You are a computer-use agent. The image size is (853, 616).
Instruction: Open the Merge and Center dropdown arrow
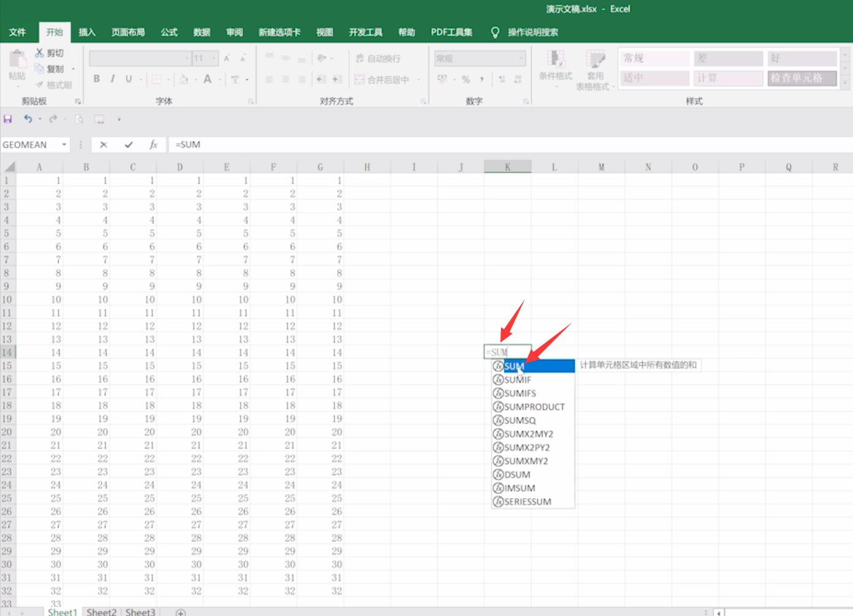point(419,80)
